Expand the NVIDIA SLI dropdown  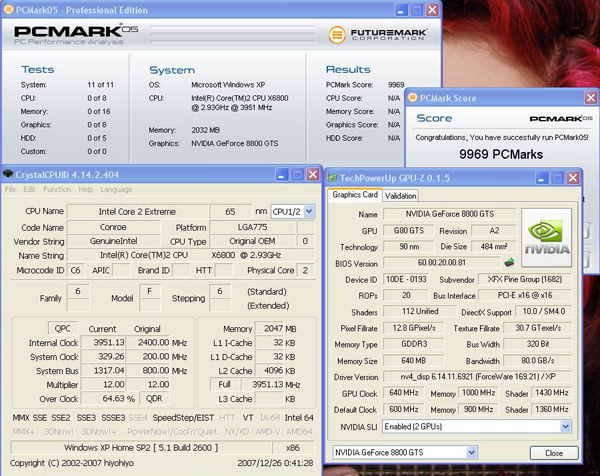click(565, 426)
